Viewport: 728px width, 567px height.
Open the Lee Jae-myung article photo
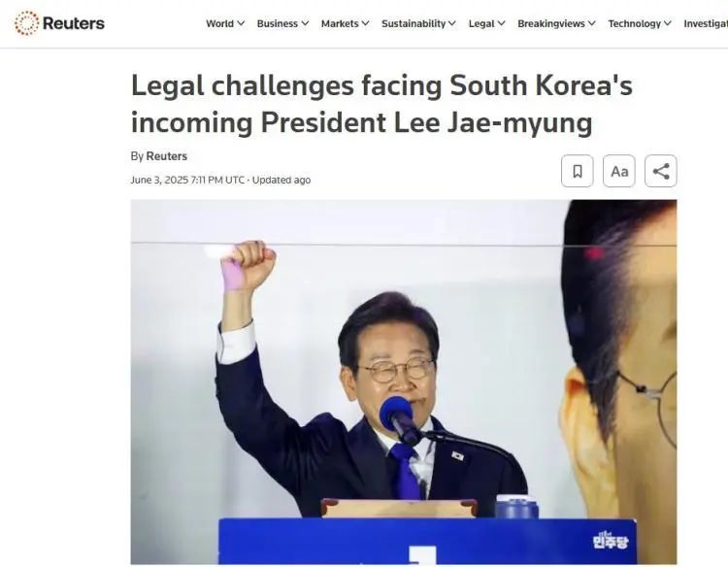point(404,382)
